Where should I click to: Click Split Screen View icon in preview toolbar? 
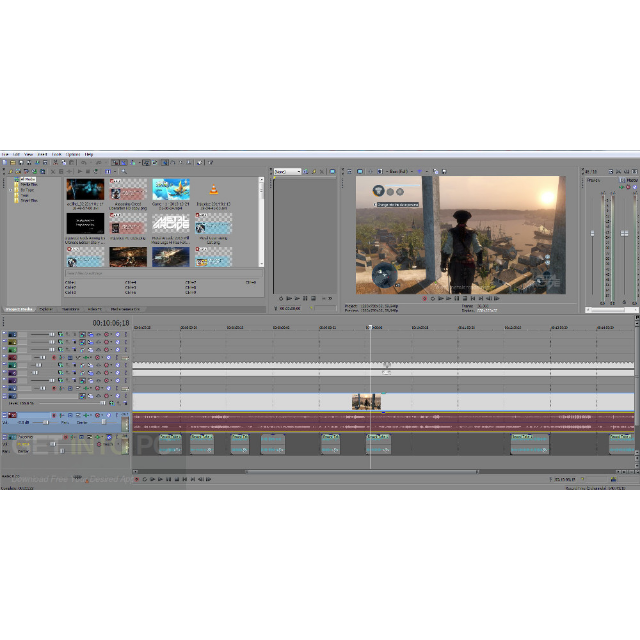pos(380,172)
